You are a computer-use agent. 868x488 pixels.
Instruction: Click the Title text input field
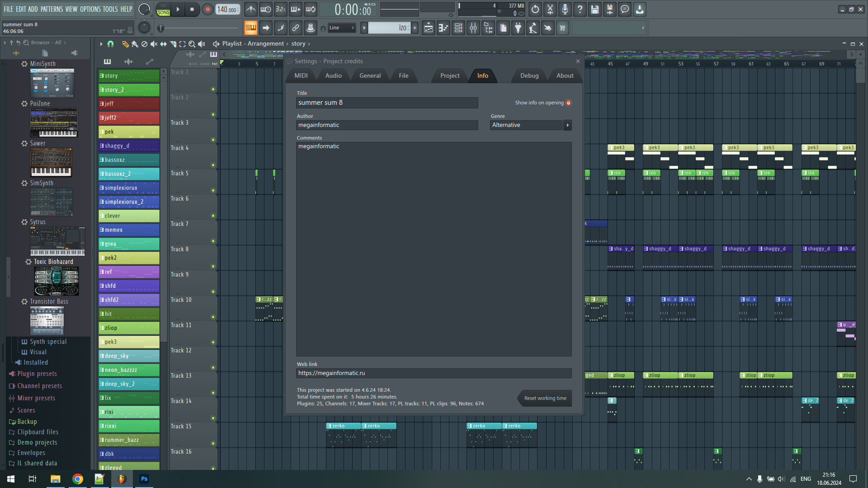(x=387, y=102)
